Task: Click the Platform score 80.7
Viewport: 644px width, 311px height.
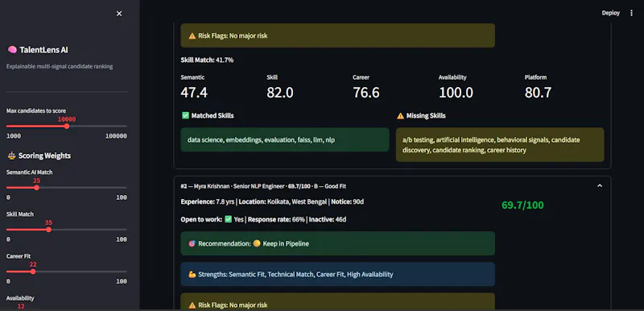Action: [x=538, y=93]
